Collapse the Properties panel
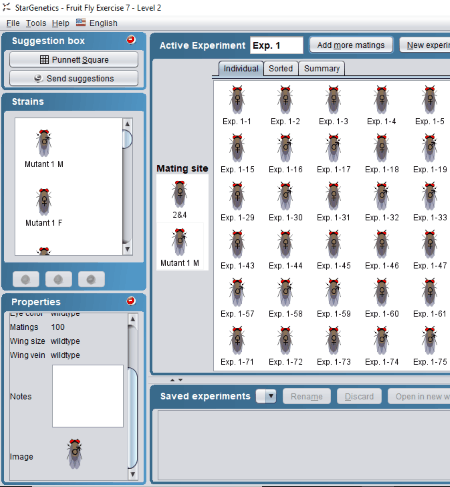This screenshot has height=487, width=450. coord(131,301)
